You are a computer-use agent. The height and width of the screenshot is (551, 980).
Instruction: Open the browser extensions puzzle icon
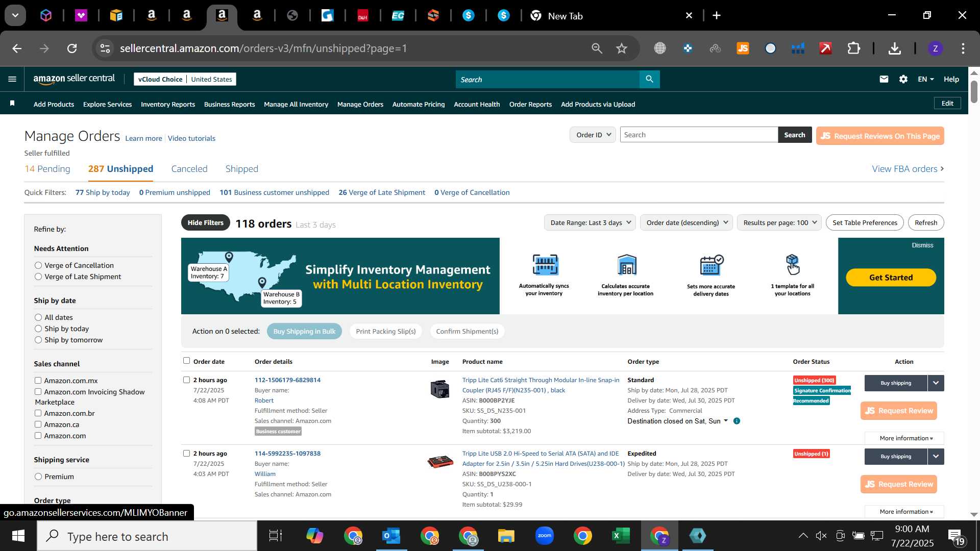coord(853,48)
